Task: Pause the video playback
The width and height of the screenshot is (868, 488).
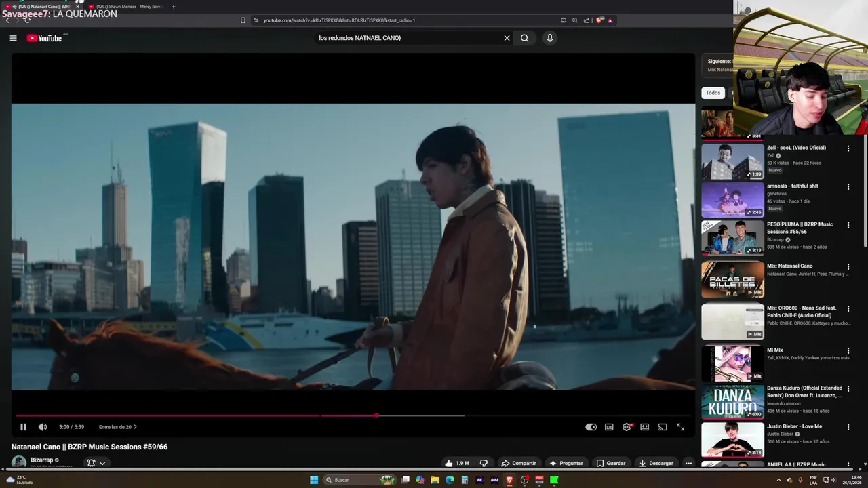Action: click(23, 427)
